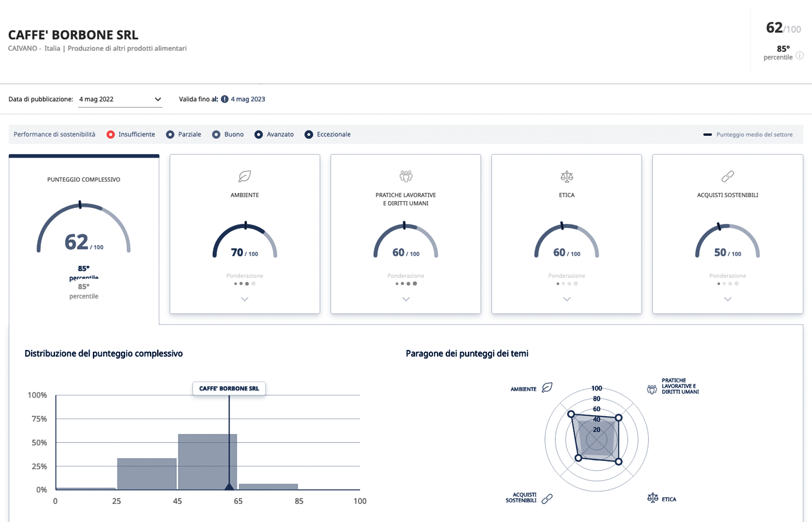Click the Ponderazione dots on Ambiente card
Image resolution: width=812 pixels, height=522 pixels.
click(x=245, y=284)
